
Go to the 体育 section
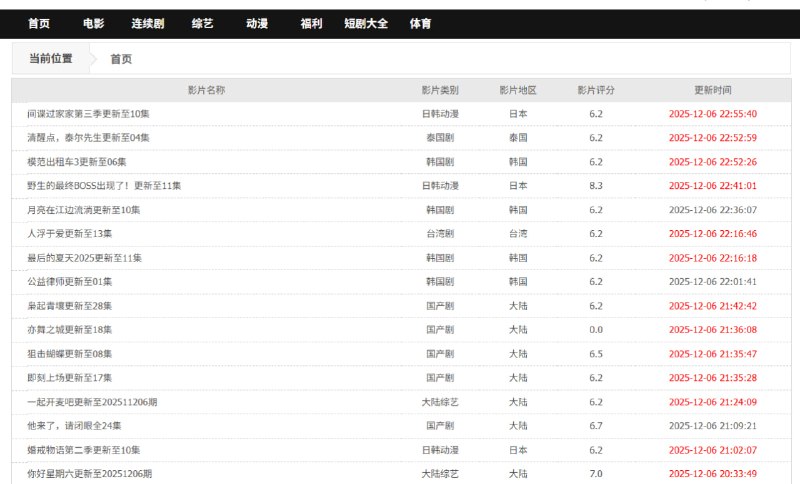pyautogui.click(x=420, y=24)
